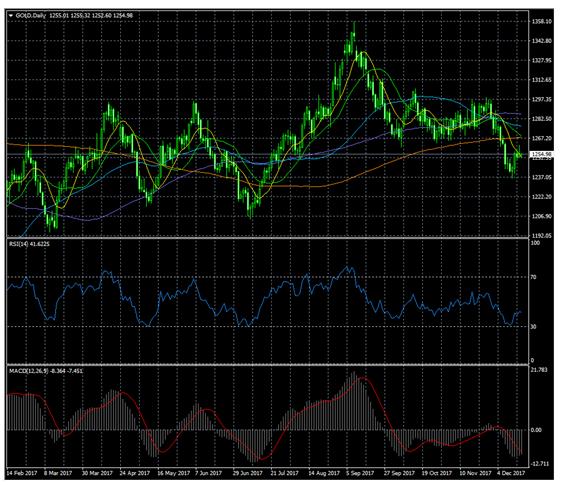The width and height of the screenshot is (562, 485).
Task: Click the RSI overbought level 70
Action: [534, 277]
